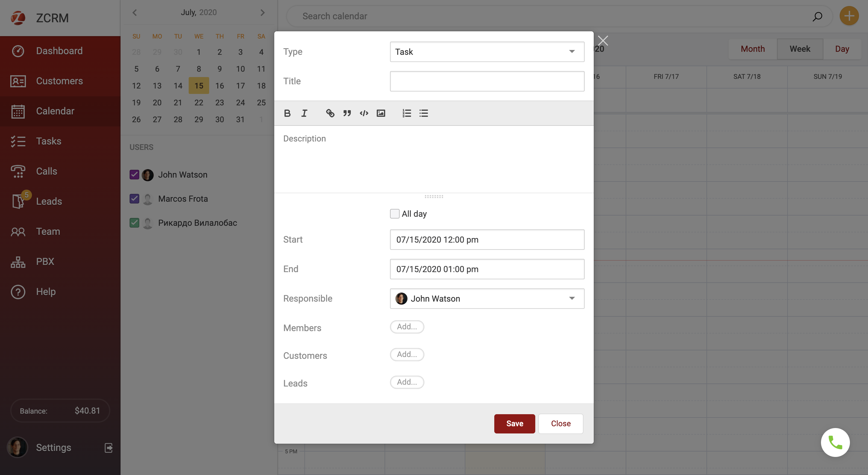Save the new task
Viewport: 868px width, 475px height.
coord(514,424)
